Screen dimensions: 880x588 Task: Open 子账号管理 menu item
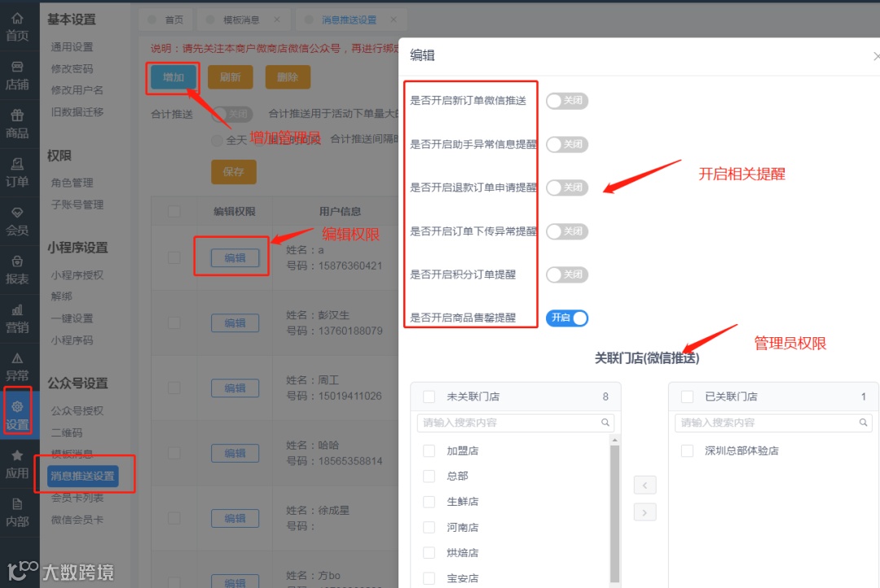point(77,204)
